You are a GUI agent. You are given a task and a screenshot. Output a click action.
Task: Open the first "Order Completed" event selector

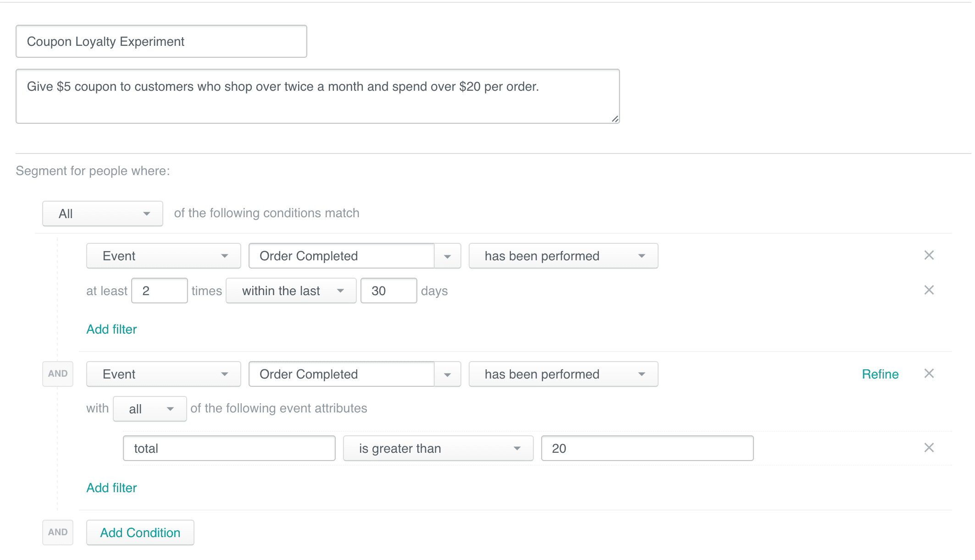coord(354,256)
